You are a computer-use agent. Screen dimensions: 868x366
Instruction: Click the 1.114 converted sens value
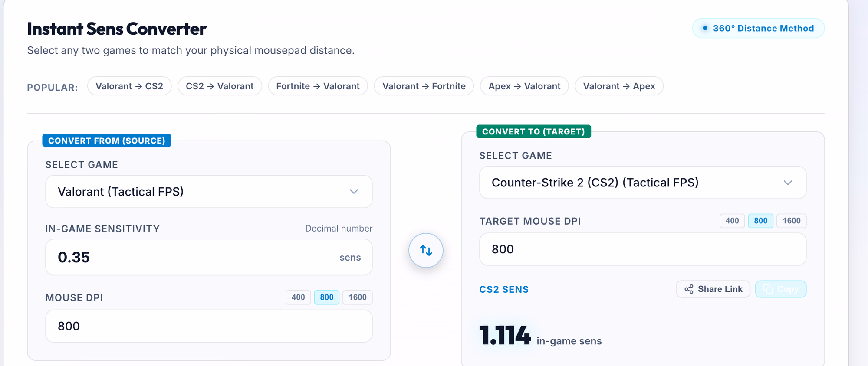click(x=505, y=335)
